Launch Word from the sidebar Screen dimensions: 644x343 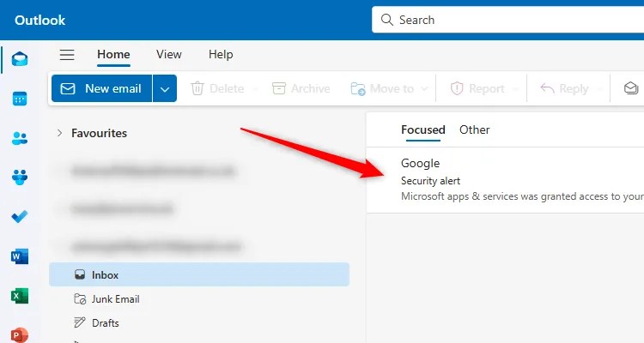(x=20, y=256)
